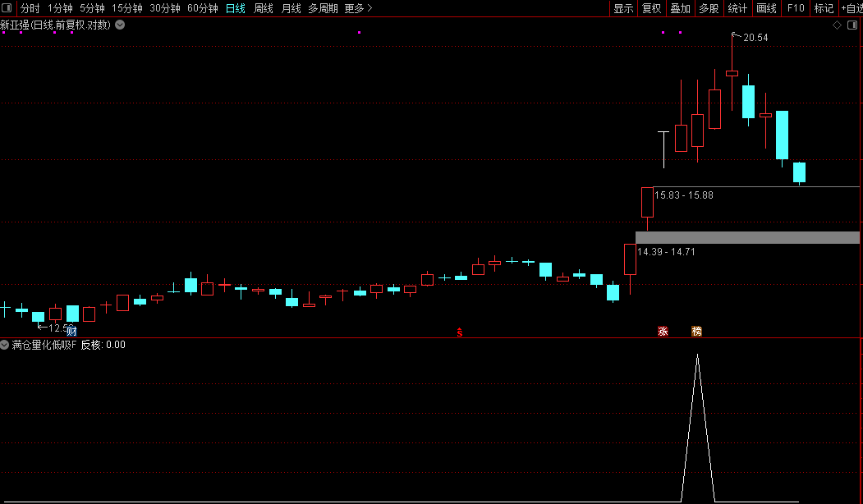Viewport: 863px width, 504px height.
Task: Switch to 月线 monthly chart
Action: point(291,8)
